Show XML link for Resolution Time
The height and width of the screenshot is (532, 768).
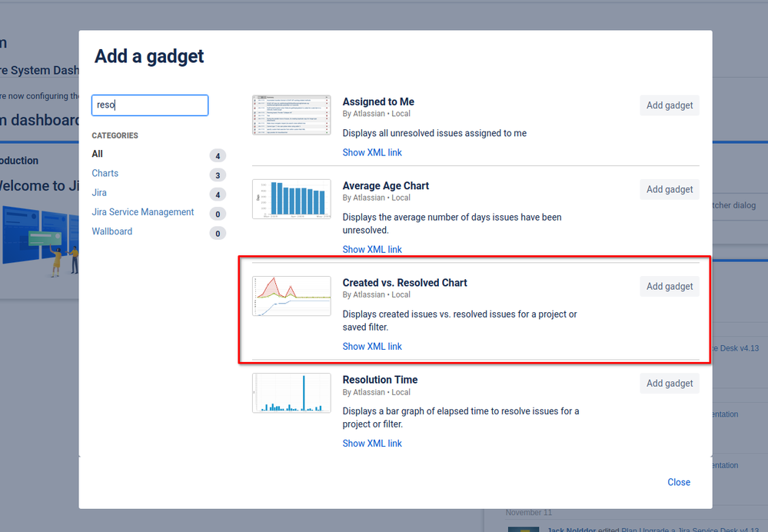[x=372, y=444]
